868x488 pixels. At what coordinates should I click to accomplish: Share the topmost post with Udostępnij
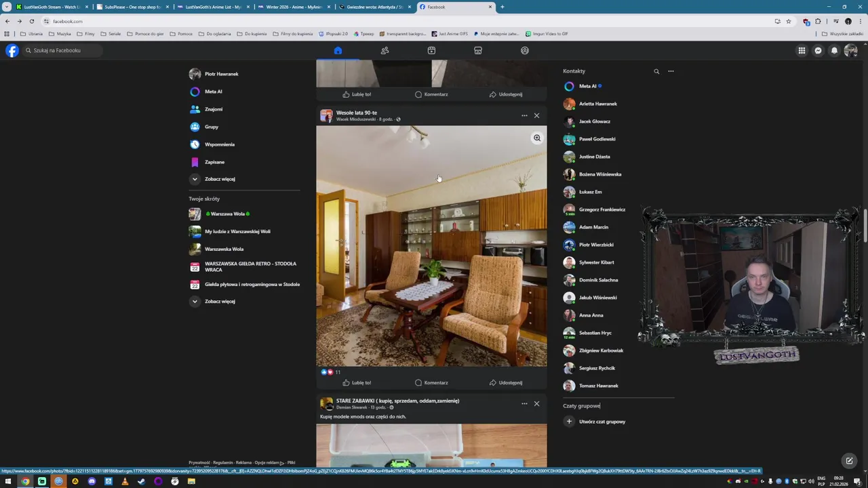point(506,94)
